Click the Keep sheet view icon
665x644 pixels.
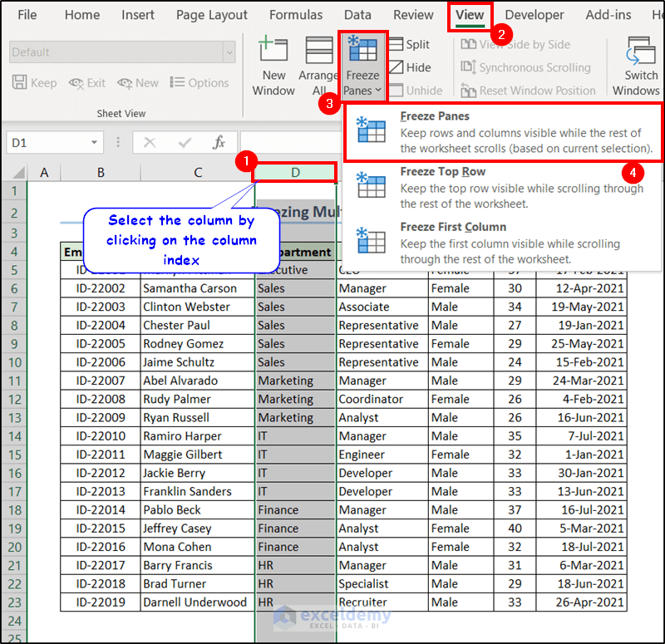34,82
